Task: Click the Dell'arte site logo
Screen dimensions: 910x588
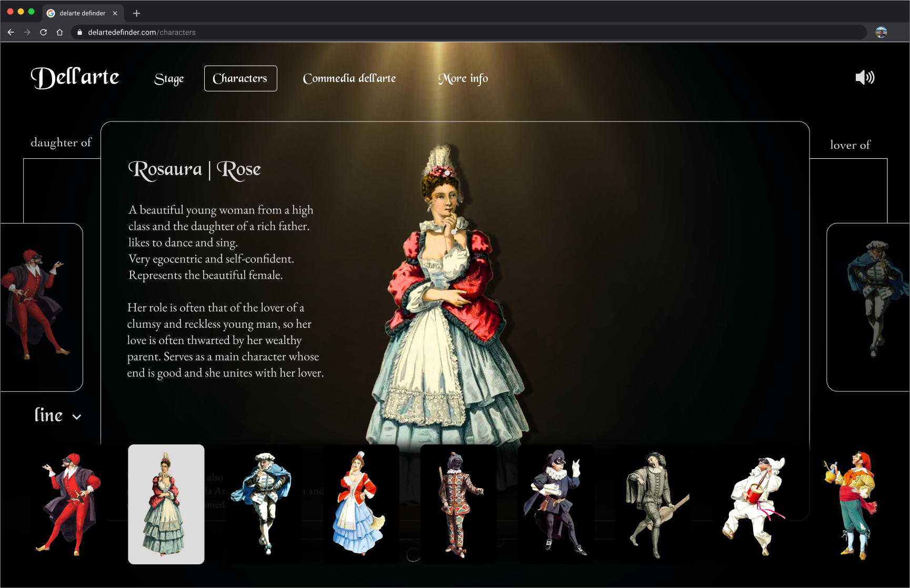Action: tap(75, 77)
